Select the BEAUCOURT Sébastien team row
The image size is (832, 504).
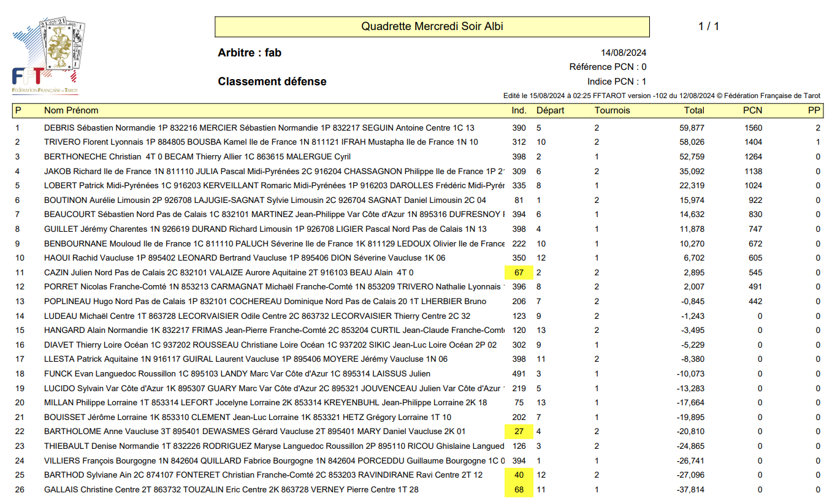[418, 215]
